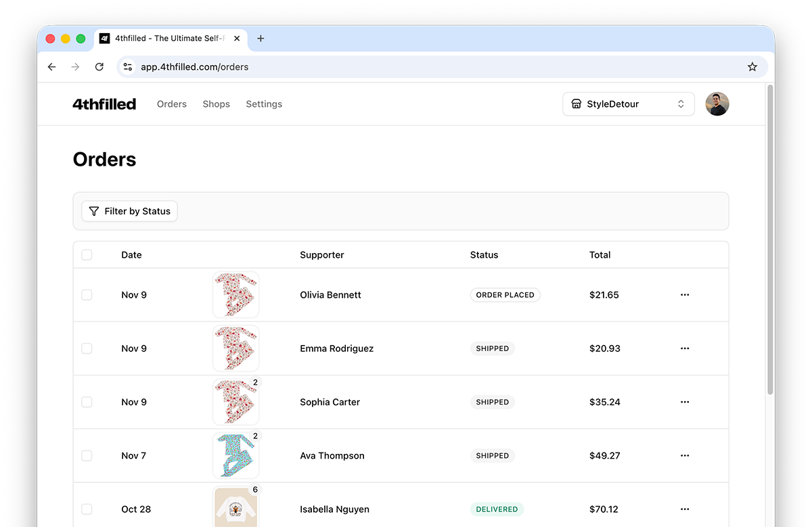The height and width of the screenshot is (527, 812).
Task: Open three-dot menu for Ava Thompson order
Action: pyautogui.click(x=684, y=456)
